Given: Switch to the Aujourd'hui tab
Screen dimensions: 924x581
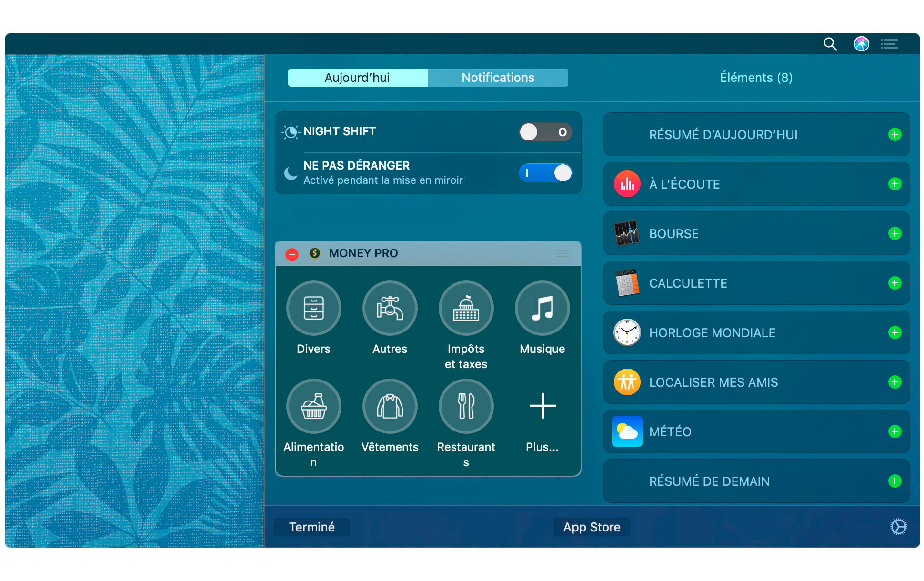Looking at the screenshot, I should click(x=357, y=78).
